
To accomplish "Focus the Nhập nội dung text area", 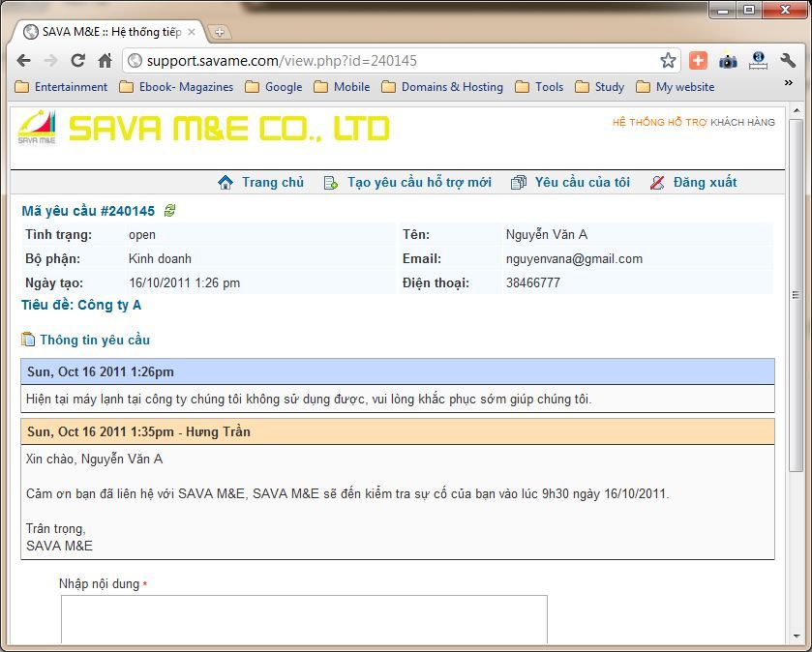I will pyautogui.click(x=304, y=620).
